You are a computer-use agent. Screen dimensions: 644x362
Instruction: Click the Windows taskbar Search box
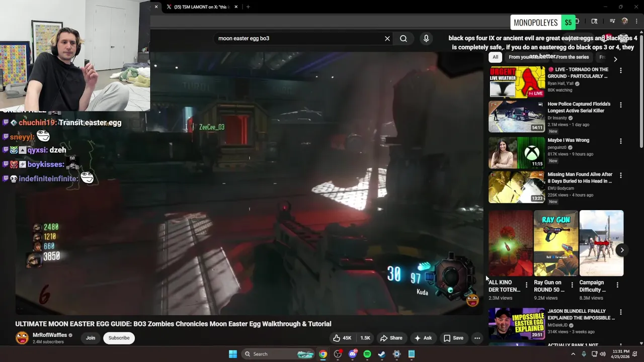[x=279, y=354]
